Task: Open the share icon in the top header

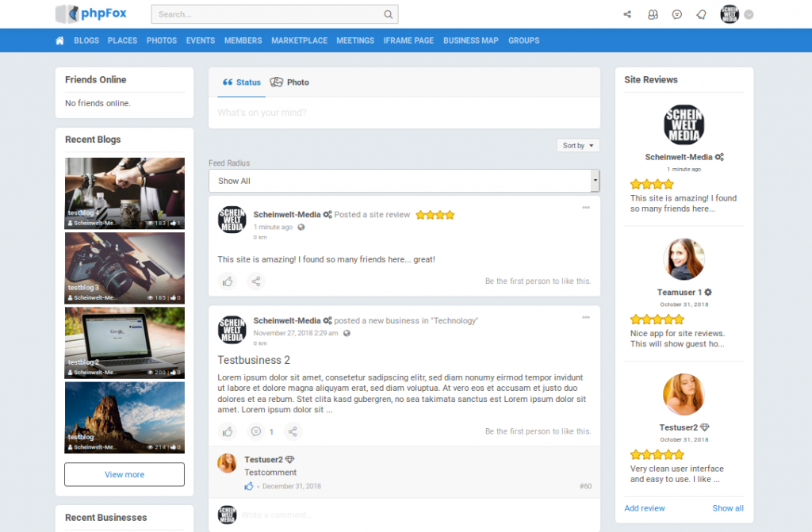Action: pos(627,13)
